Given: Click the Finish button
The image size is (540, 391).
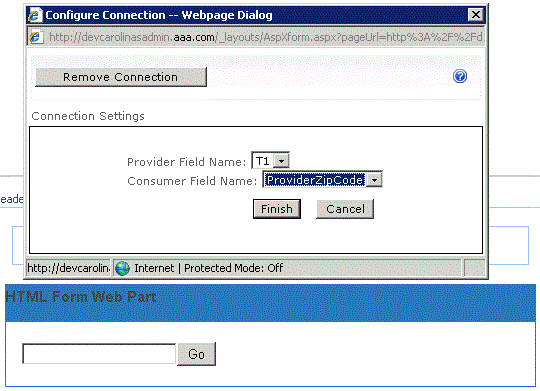Looking at the screenshot, I should tap(277, 209).
